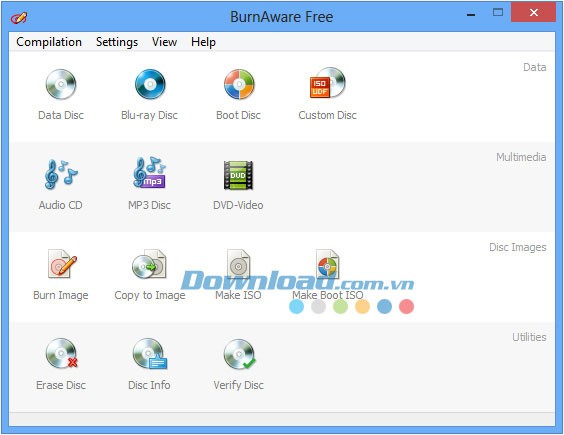564x435 pixels.
Task: Minimize the BurnAware Free window
Action: point(471,14)
